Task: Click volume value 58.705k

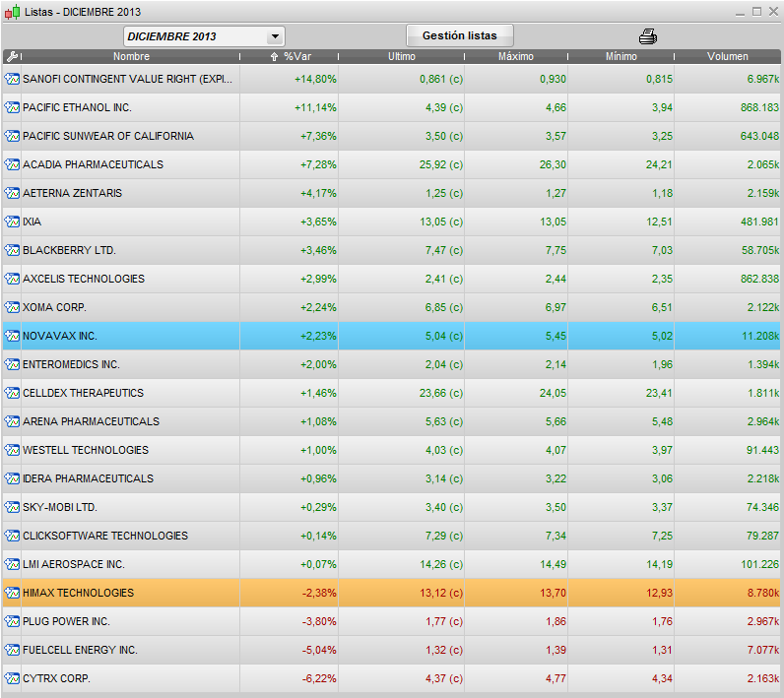Action: pos(760,250)
